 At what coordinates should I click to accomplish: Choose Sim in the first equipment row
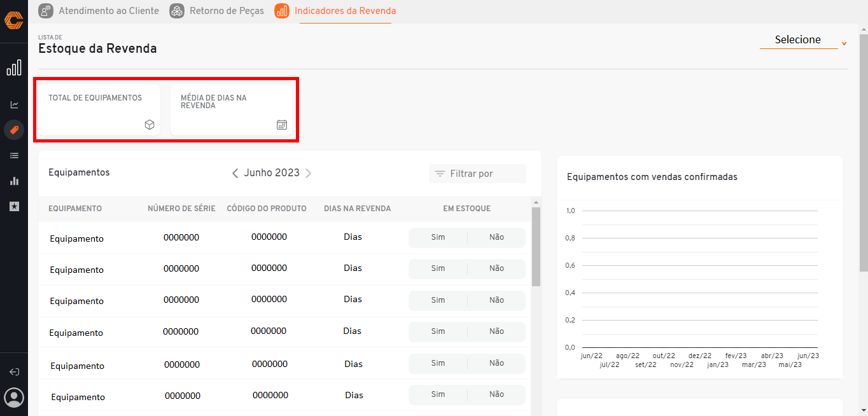438,237
